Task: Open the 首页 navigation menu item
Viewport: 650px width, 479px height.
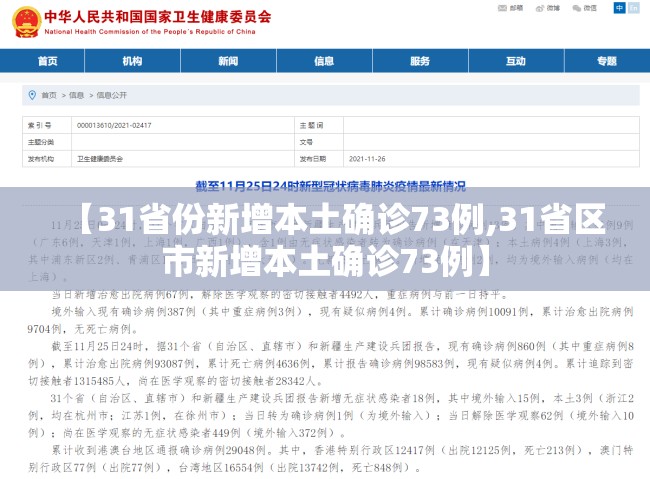Action: click(47, 61)
